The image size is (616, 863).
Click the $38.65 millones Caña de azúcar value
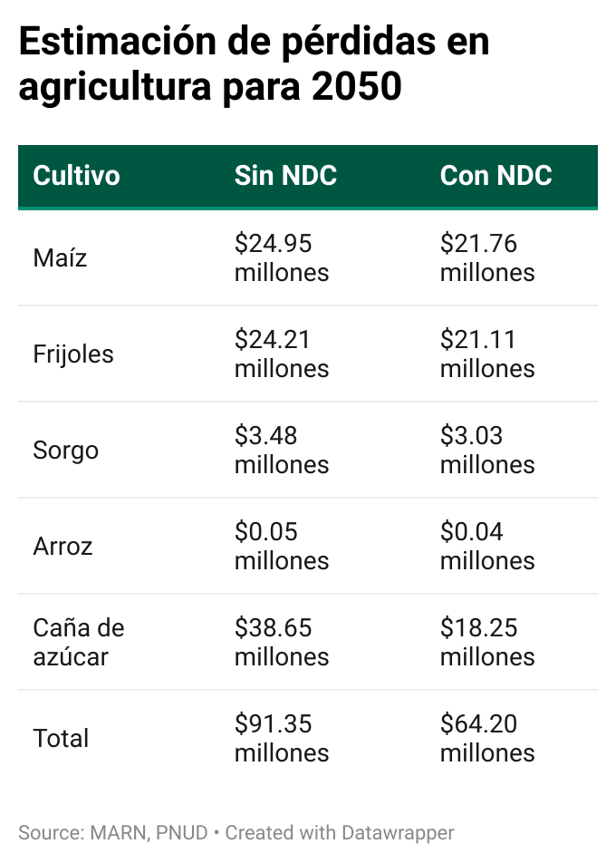[x=282, y=643]
